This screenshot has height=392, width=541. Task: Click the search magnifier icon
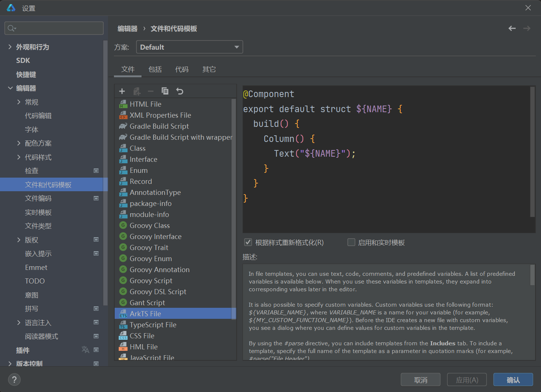pos(11,28)
